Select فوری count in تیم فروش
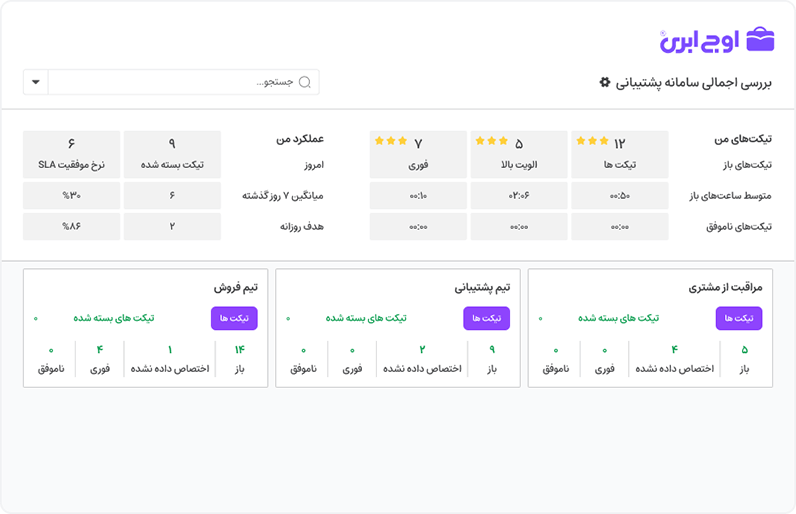This screenshot has width=796, height=514. (x=100, y=359)
